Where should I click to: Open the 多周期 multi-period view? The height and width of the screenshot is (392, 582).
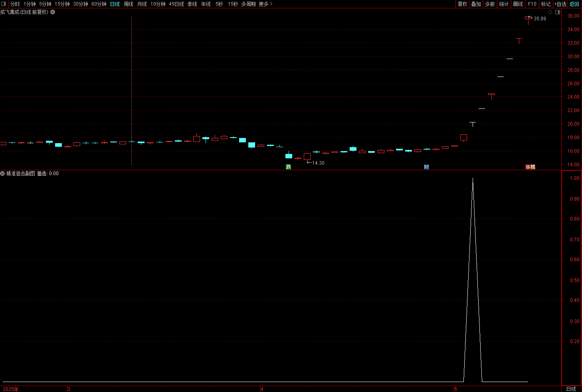pyautogui.click(x=248, y=4)
